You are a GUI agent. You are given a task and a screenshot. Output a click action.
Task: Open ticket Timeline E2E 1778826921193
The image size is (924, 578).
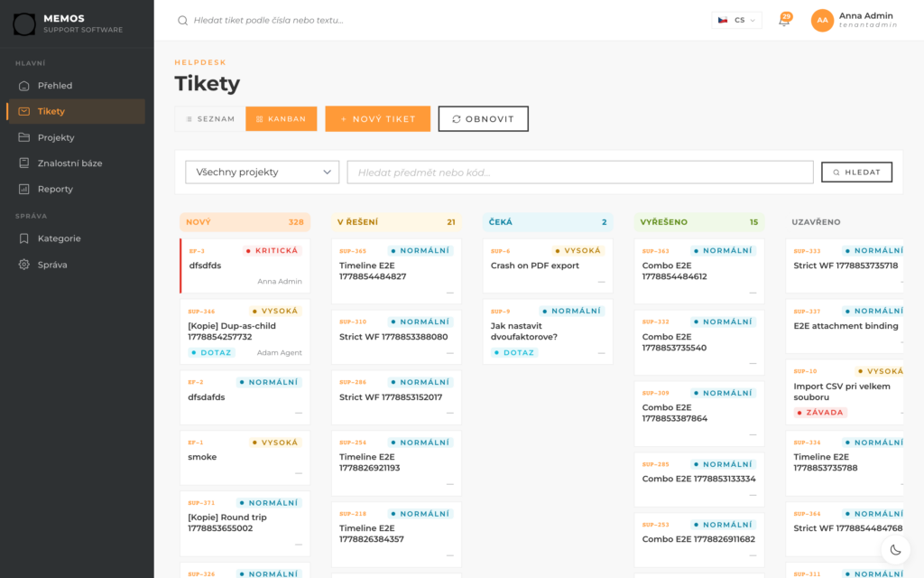396,463
